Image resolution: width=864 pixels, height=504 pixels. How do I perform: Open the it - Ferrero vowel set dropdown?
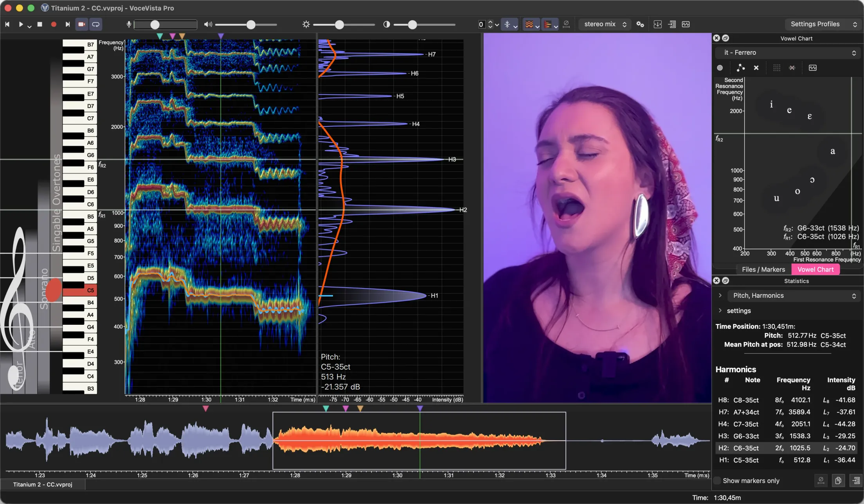coord(788,52)
